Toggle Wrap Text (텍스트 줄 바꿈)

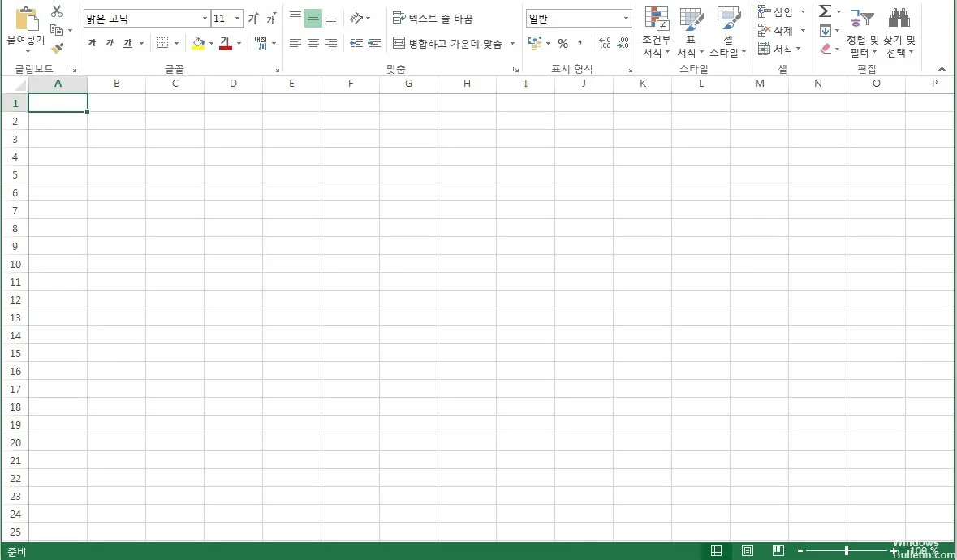(433, 19)
